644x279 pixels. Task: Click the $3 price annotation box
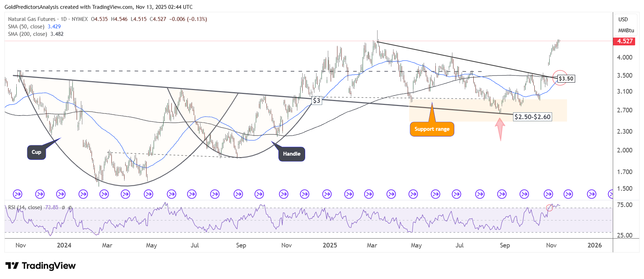pyautogui.click(x=317, y=101)
